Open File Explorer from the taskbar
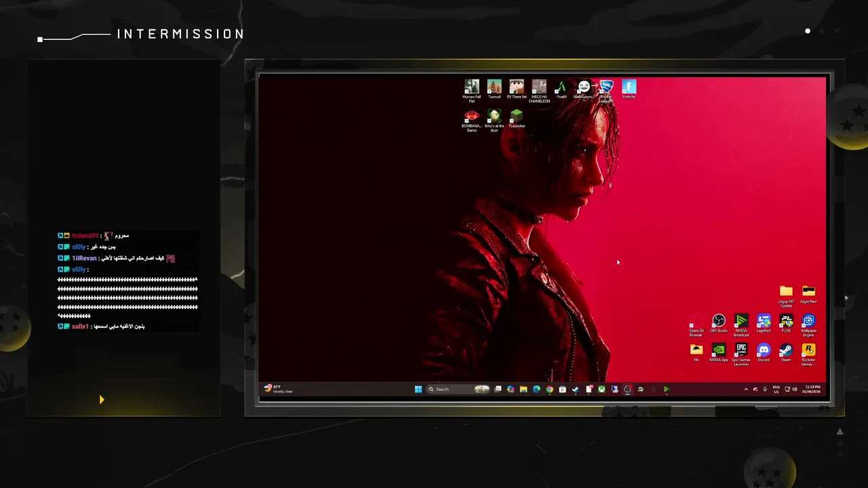The image size is (868, 488). 524,389
